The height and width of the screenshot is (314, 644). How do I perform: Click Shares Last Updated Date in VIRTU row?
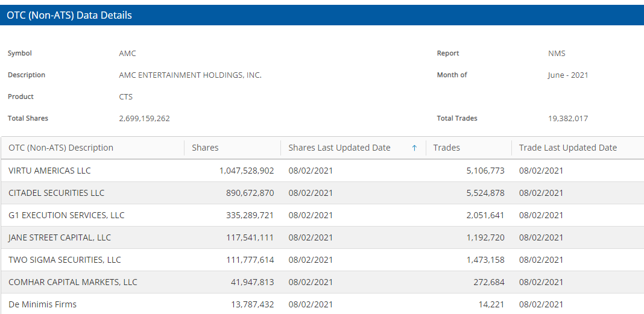[311, 171]
